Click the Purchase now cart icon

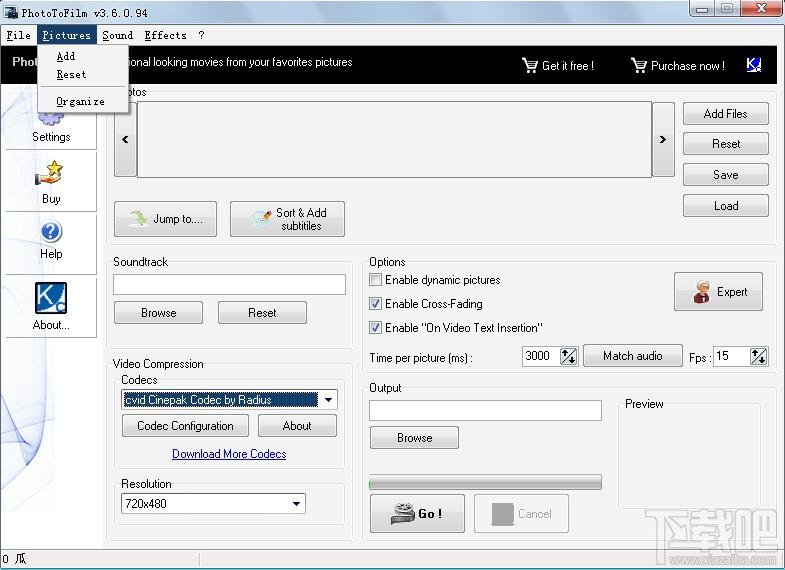tap(638, 65)
